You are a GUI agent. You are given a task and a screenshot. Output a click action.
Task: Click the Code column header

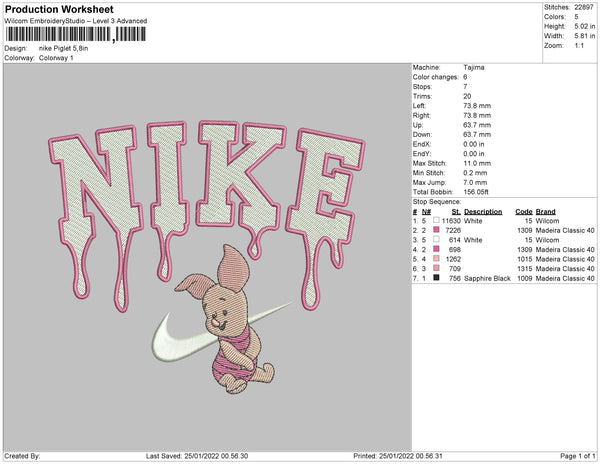pyautogui.click(x=523, y=212)
